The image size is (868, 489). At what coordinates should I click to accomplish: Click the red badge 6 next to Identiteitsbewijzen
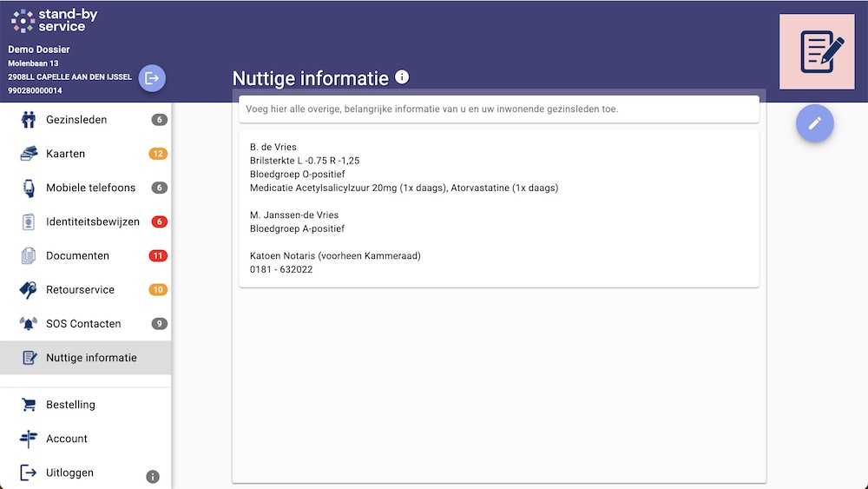click(x=160, y=221)
